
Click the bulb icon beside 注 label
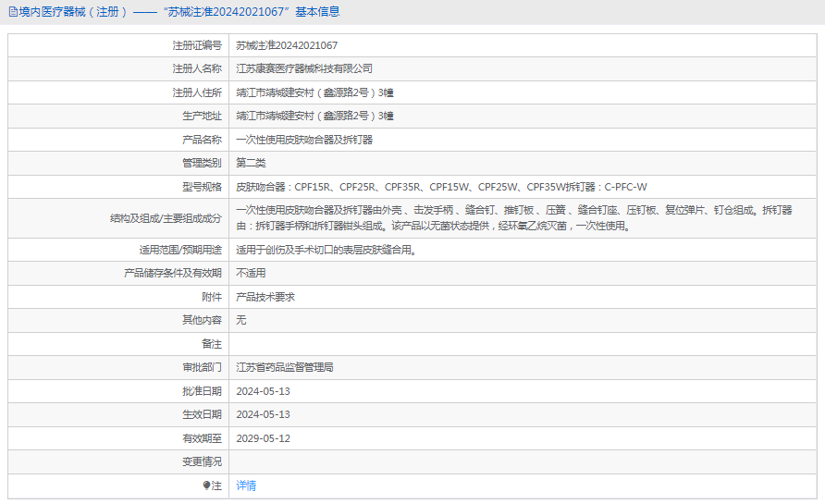click(x=207, y=486)
